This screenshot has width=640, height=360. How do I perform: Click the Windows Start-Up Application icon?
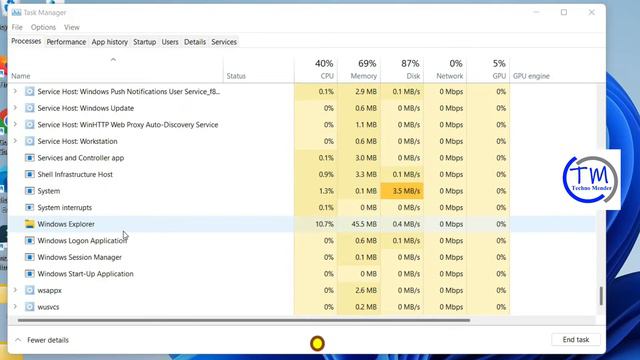click(29, 273)
